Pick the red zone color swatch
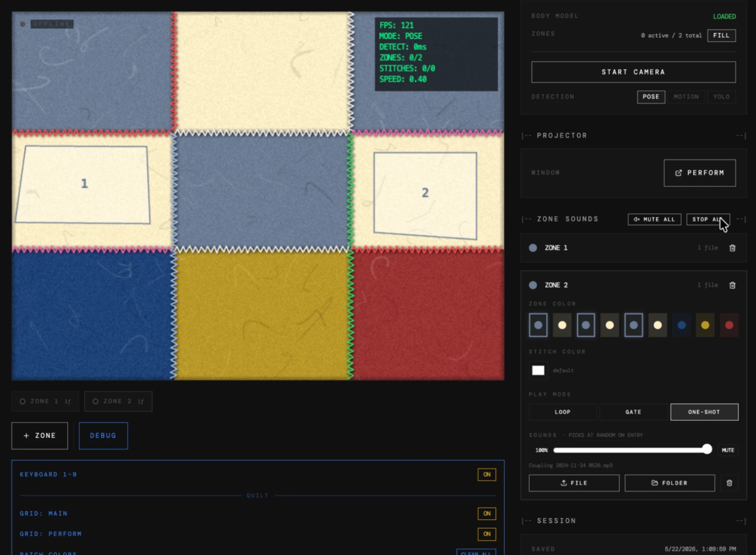 click(729, 325)
